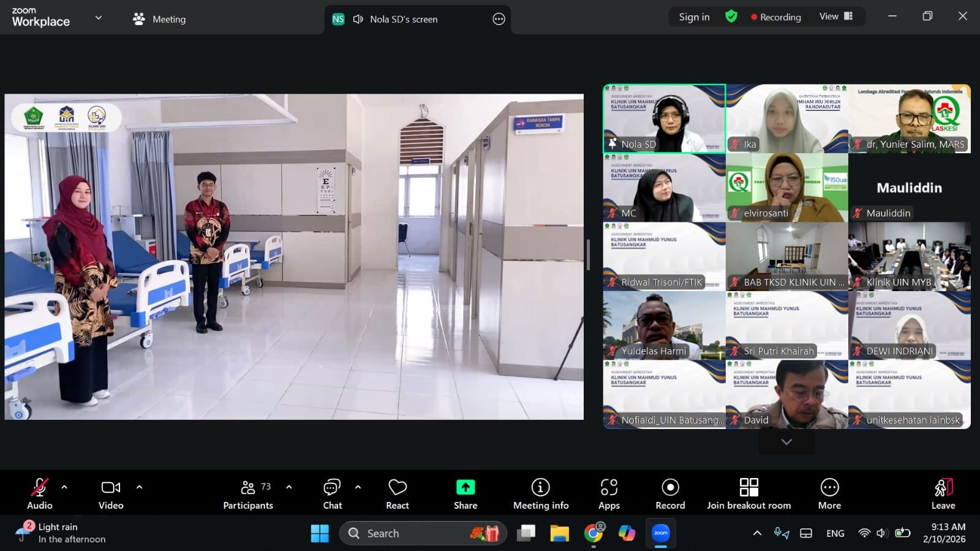The height and width of the screenshot is (551, 980).
Task: Open the Apps panel
Action: click(608, 493)
